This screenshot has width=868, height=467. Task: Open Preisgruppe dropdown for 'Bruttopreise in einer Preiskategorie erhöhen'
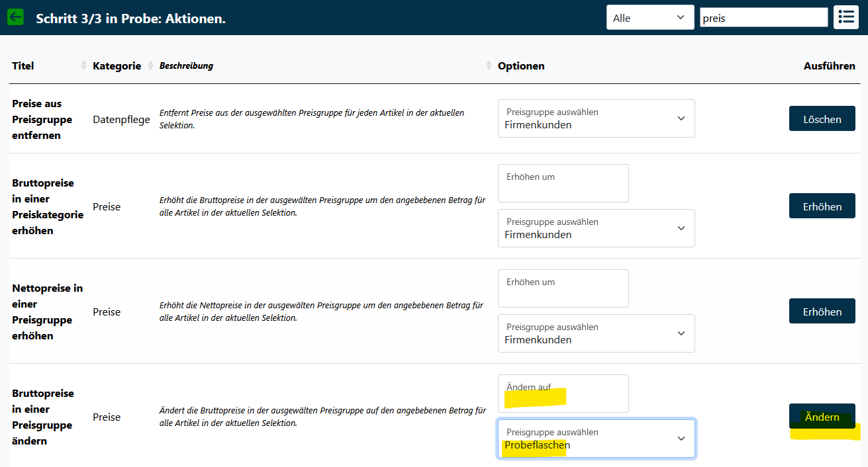click(596, 229)
